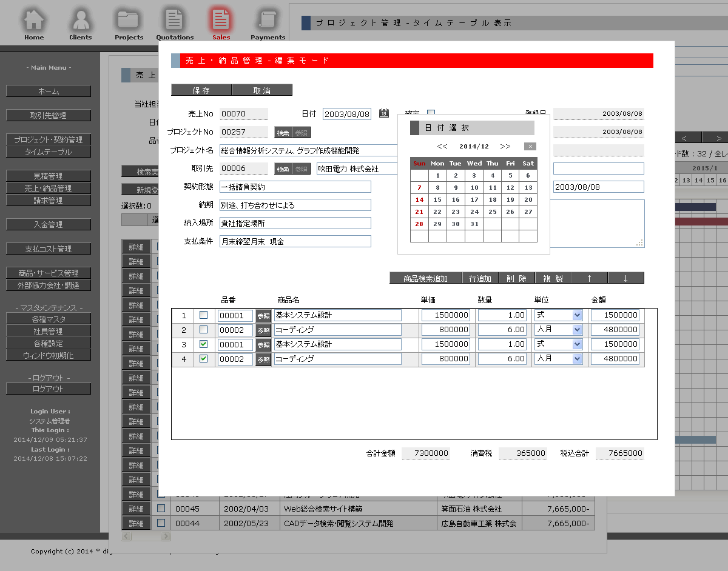Click the 削除 button above the item table
The width and height of the screenshot is (728, 571).
pyautogui.click(x=517, y=278)
